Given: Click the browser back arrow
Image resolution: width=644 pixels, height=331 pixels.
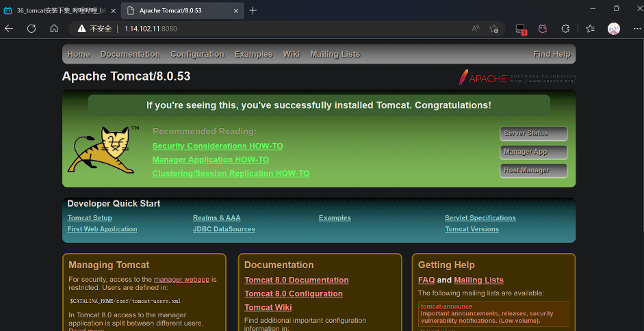Looking at the screenshot, I should pos(9,29).
